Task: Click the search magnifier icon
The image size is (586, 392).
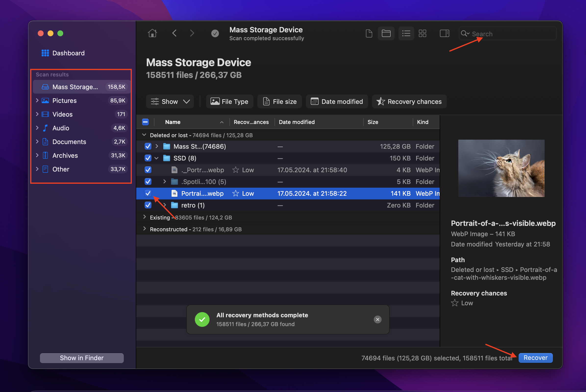Action: tap(465, 34)
